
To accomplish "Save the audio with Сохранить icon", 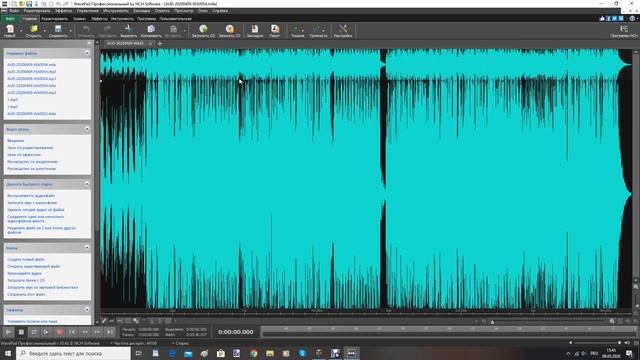I will [58, 31].
